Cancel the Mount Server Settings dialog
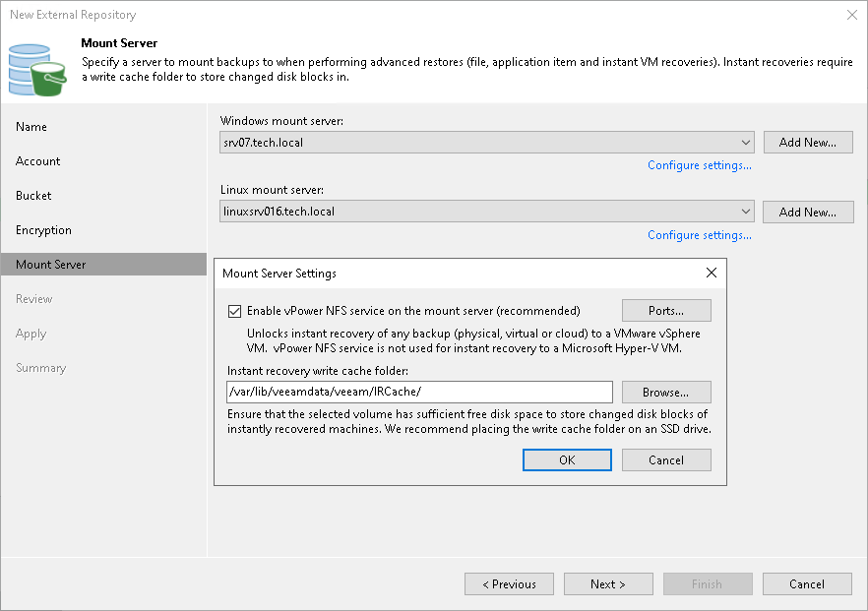 tap(666, 459)
